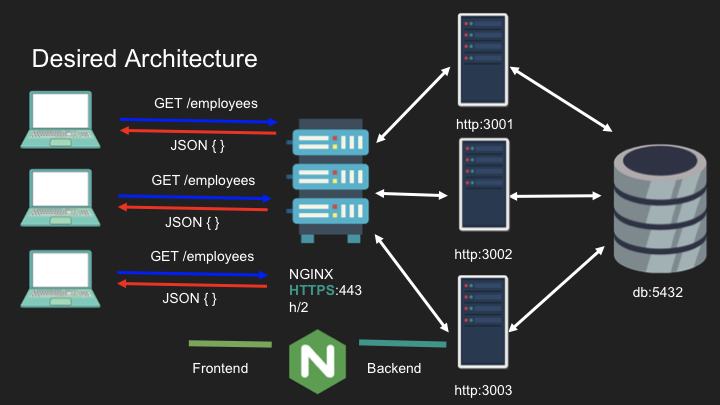
Task: Click the middle laptop client icon
Action: coord(60,198)
